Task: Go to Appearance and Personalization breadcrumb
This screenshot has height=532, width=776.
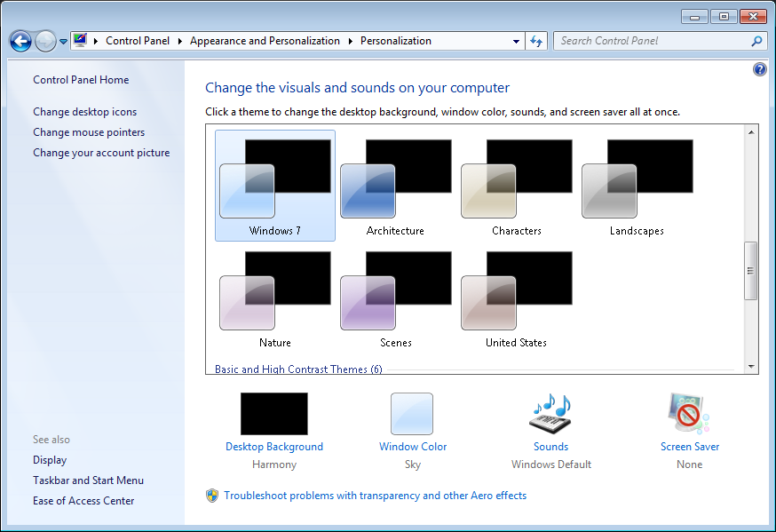Action: pyautogui.click(x=265, y=41)
